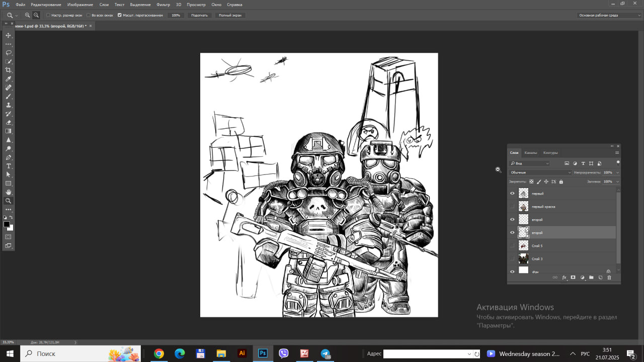Screen dimensions: 644x362
Task: Filter layers by pixel layers icon
Action: (567, 163)
